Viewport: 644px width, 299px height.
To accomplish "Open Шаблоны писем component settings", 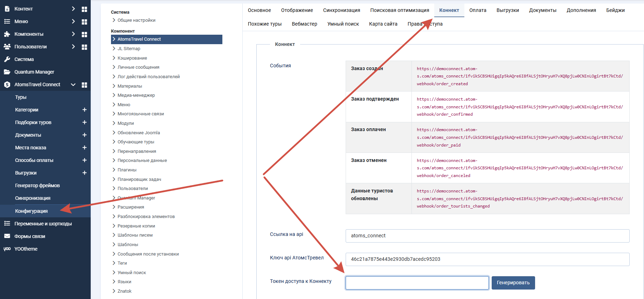I will [x=135, y=235].
